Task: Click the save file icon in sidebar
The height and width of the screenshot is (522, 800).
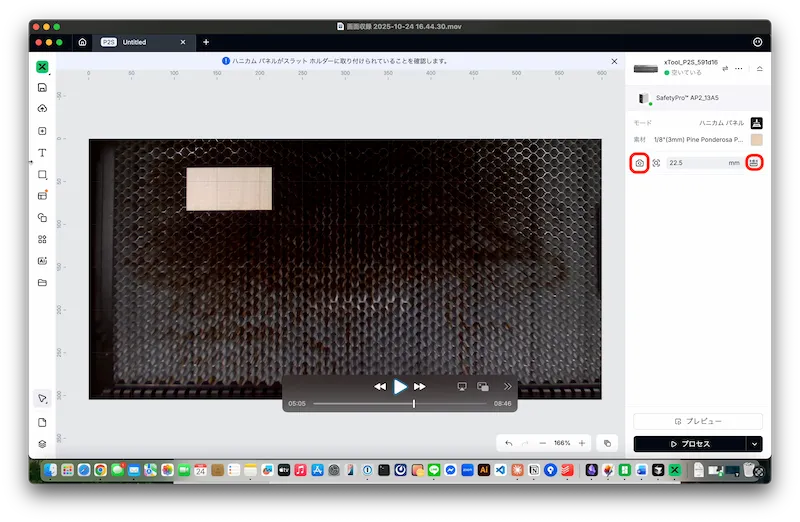Action: pos(42,88)
